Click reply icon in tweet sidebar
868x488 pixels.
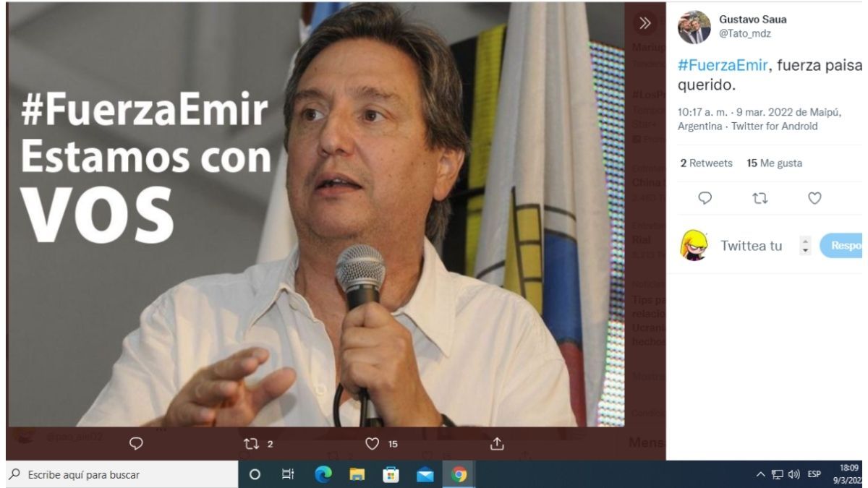pos(705,198)
